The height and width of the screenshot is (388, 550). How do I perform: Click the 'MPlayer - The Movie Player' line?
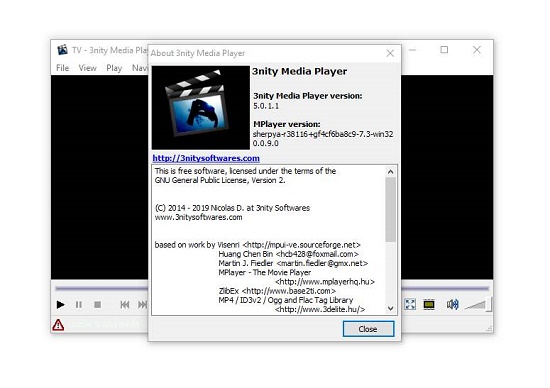[x=264, y=273]
